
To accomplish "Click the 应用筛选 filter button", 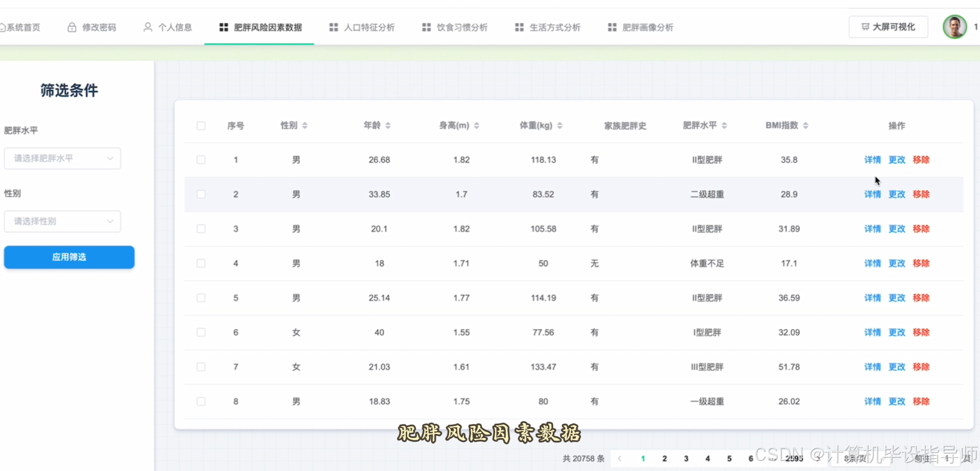I will (69, 257).
